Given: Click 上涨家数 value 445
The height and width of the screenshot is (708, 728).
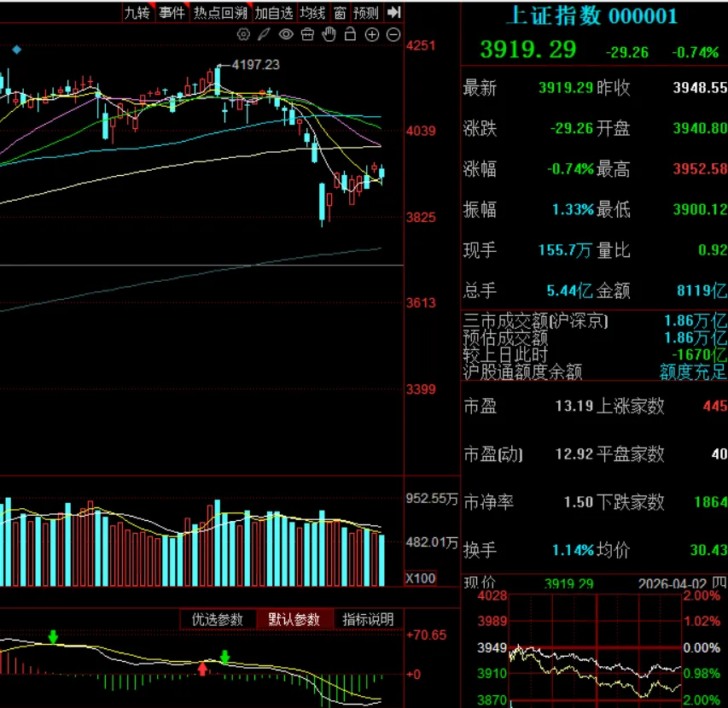Looking at the screenshot, I should tap(715, 406).
